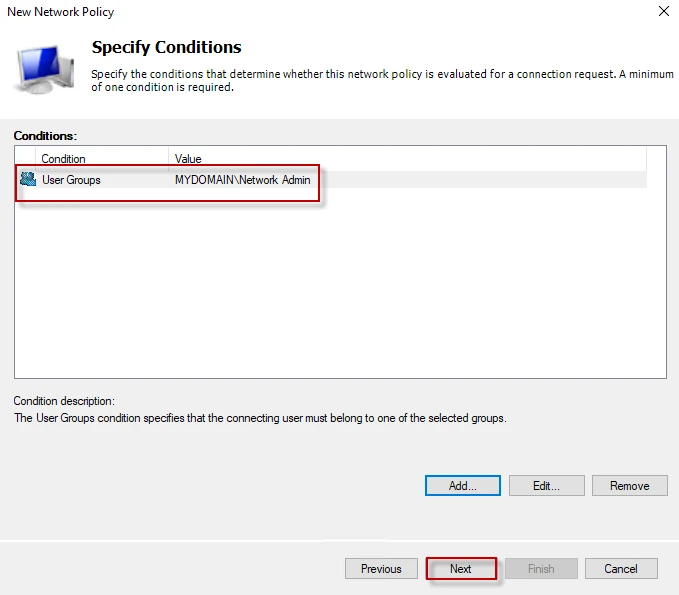Click empty space in the Conditions list

click(340, 290)
